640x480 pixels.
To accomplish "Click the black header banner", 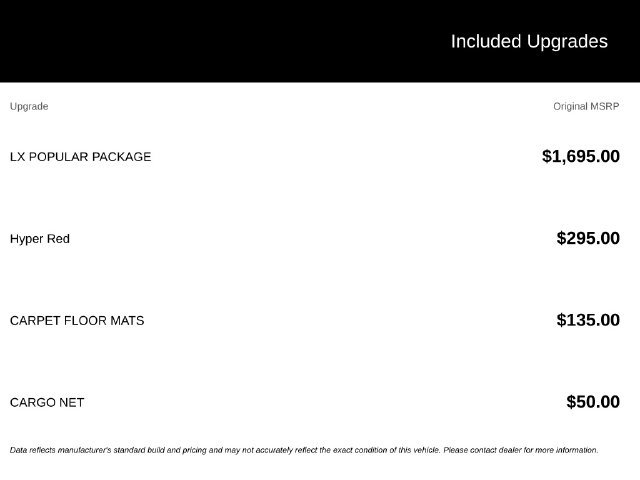I will (x=320, y=41).
